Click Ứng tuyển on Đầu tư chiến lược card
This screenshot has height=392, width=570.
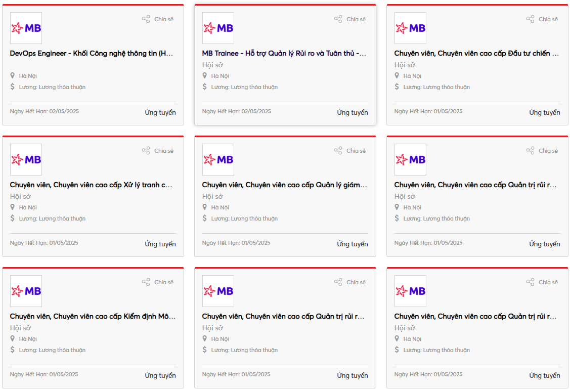pos(545,112)
